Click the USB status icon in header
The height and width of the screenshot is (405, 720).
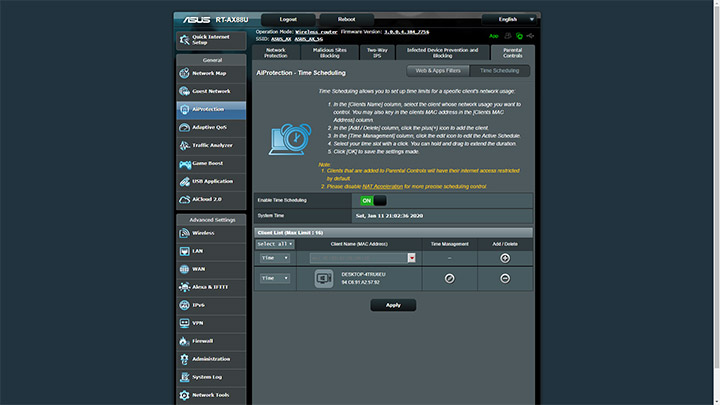click(530, 36)
